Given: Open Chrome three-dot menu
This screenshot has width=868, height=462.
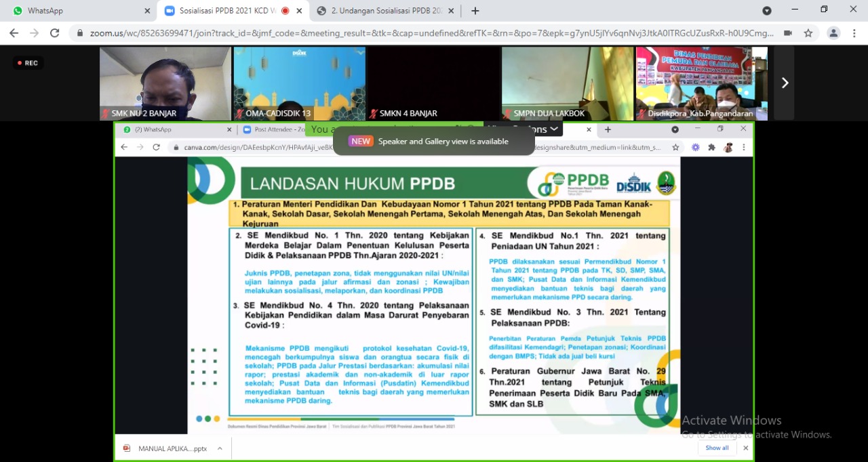Looking at the screenshot, I should click(854, 33).
